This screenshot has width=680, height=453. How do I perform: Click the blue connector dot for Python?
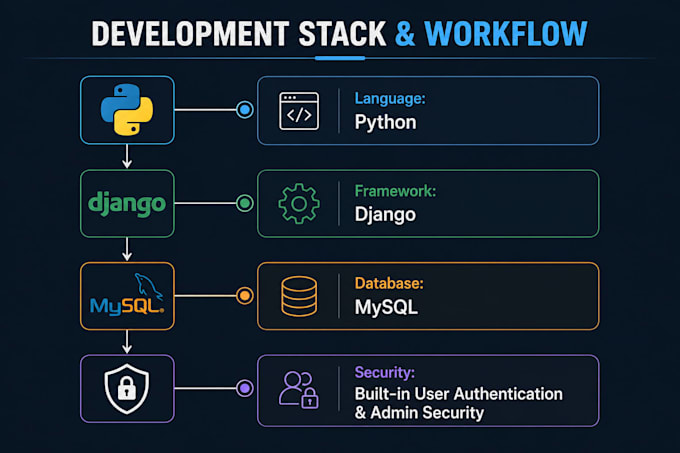pos(245,110)
